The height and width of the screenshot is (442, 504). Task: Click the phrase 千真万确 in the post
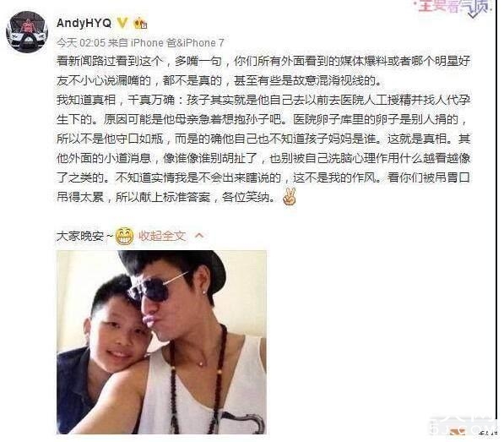point(151,100)
